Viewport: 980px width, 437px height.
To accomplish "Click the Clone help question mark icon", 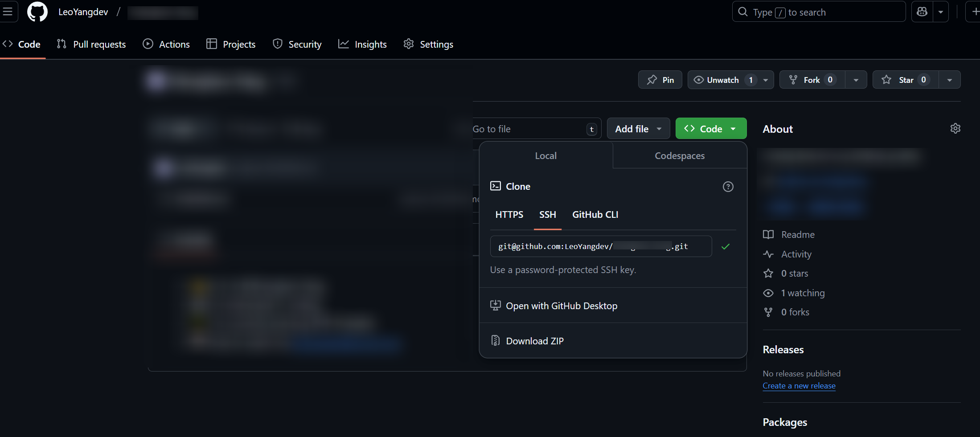I will [x=728, y=187].
